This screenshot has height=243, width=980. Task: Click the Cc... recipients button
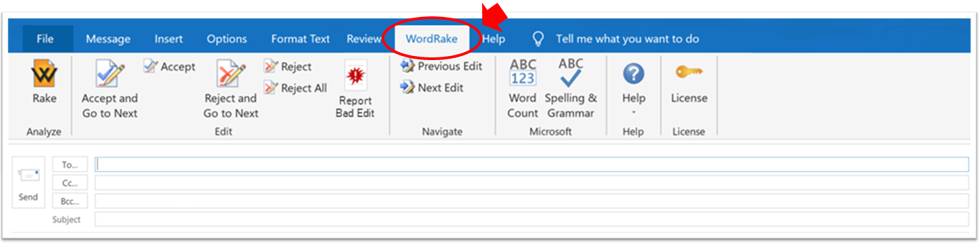coord(70,183)
